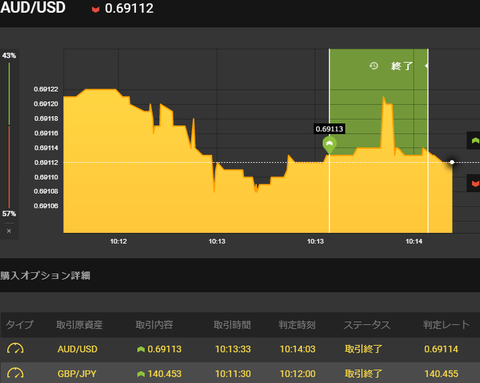Click the clock history icon beside 終了

click(374, 66)
